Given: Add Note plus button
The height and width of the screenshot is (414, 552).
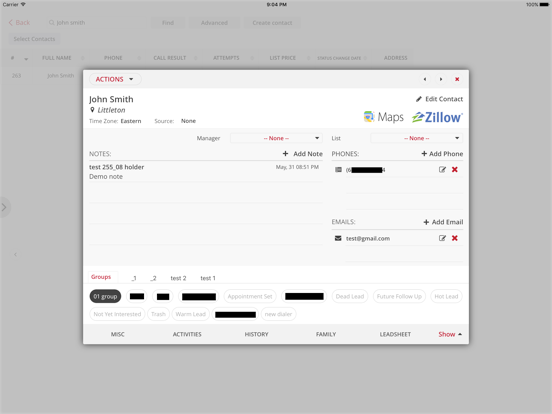Looking at the screenshot, I should (303, 154).
